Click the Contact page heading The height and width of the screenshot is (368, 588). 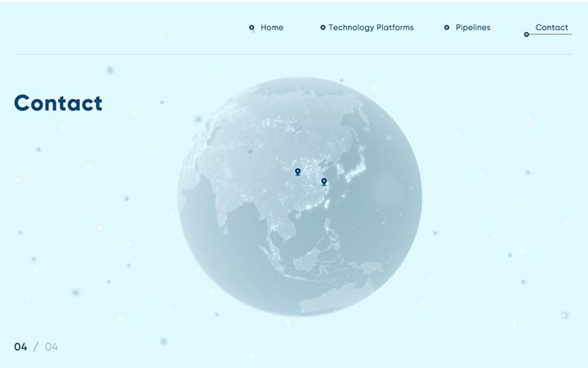pyautogui.click(x=58, y=103)
